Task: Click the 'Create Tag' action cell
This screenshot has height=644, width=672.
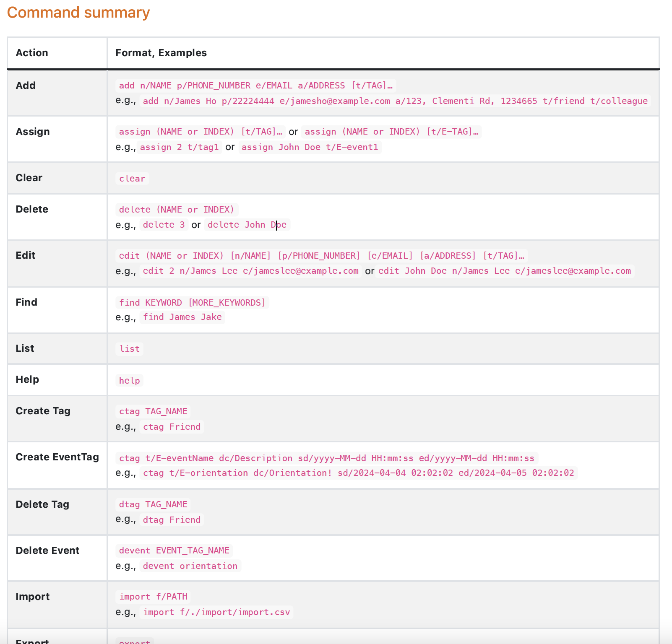Action: pos(57,419)
